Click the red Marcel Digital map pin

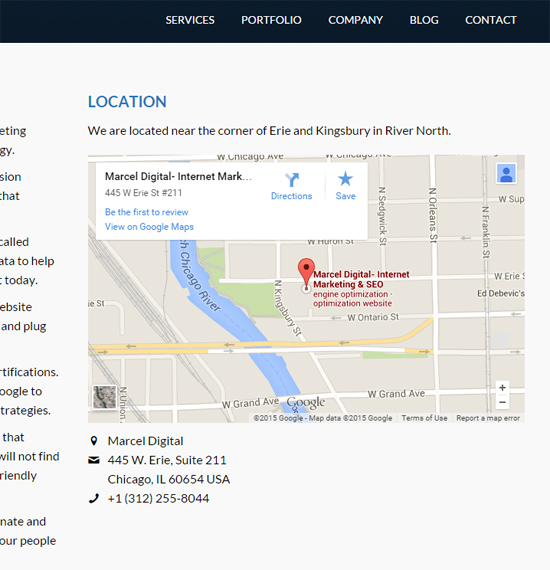pos(306,272)
